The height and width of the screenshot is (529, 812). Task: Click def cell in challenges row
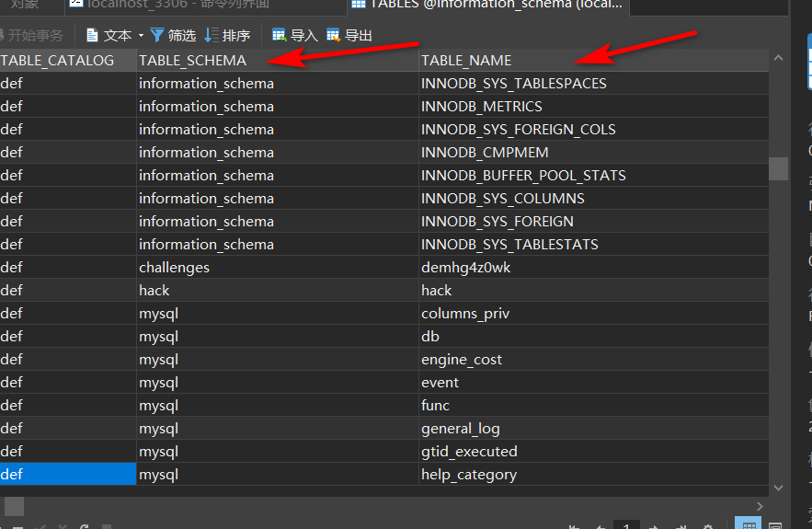point(68,267)
